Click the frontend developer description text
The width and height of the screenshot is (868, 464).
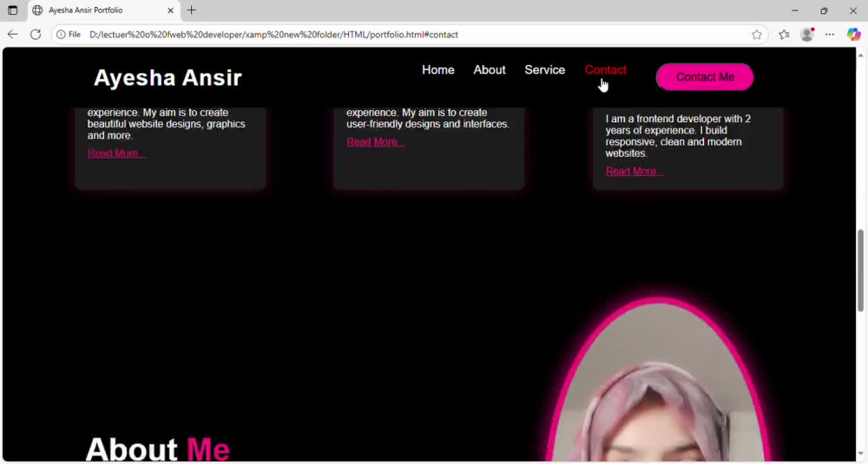pyautogui.click(x=678, y=136)
